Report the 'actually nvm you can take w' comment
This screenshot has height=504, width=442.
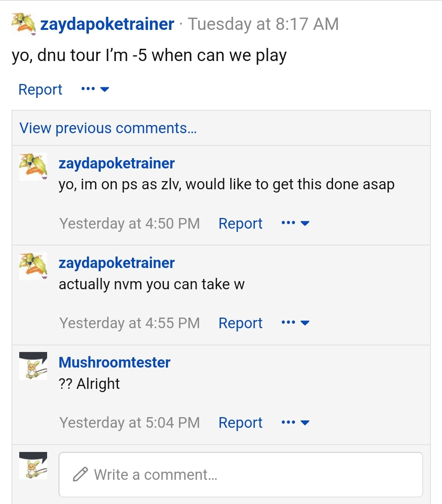pyautogui.click(x=240, y=323)
